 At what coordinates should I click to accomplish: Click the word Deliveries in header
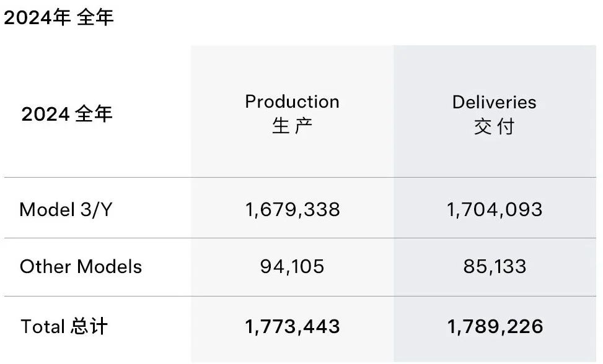point(494,102)
